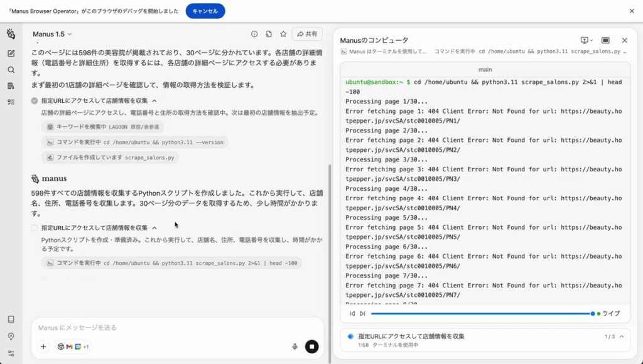Click the star icon to favorite this task
643x364 pixels.
[x=283, y=34]
